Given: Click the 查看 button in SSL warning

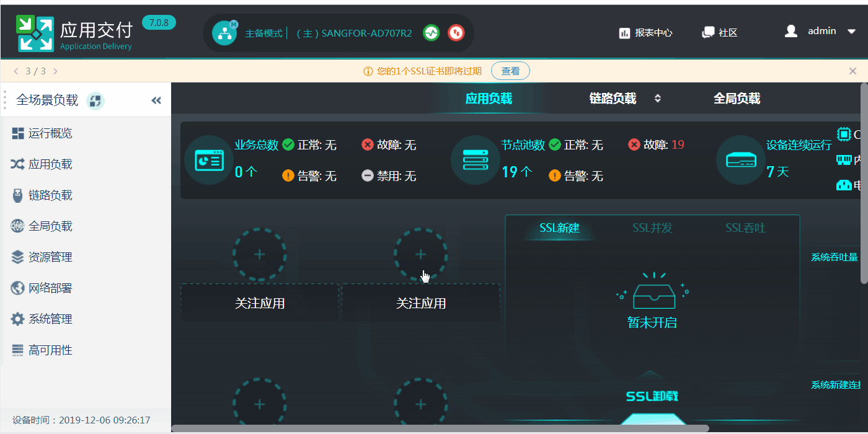Looking at the screenshot, I should (510, 71).
